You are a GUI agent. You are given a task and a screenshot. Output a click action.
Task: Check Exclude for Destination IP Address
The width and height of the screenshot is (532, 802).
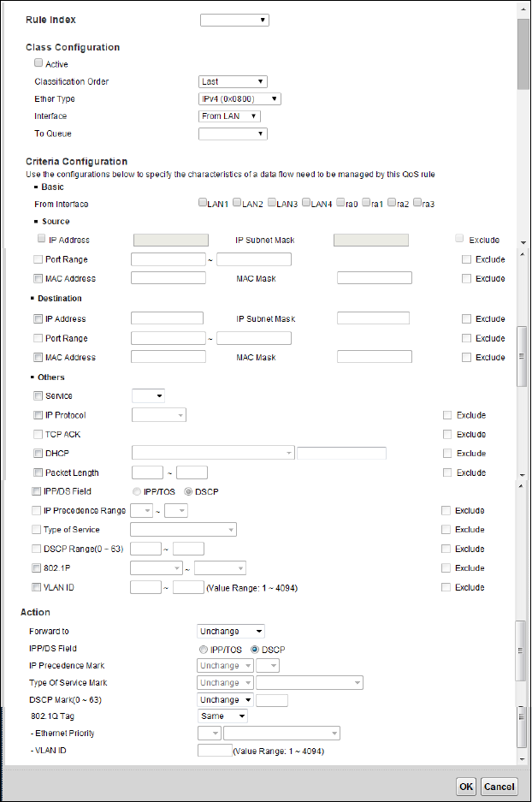466,318
